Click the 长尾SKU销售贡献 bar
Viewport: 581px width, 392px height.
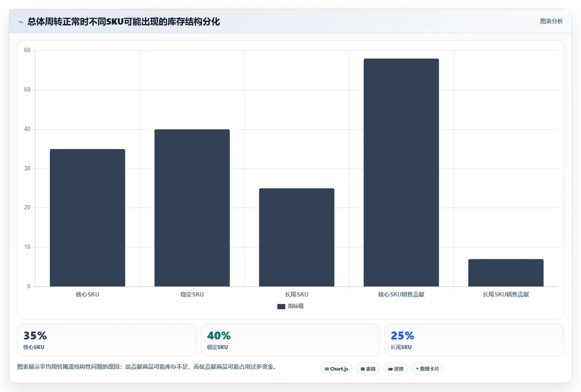coord(506,273)
